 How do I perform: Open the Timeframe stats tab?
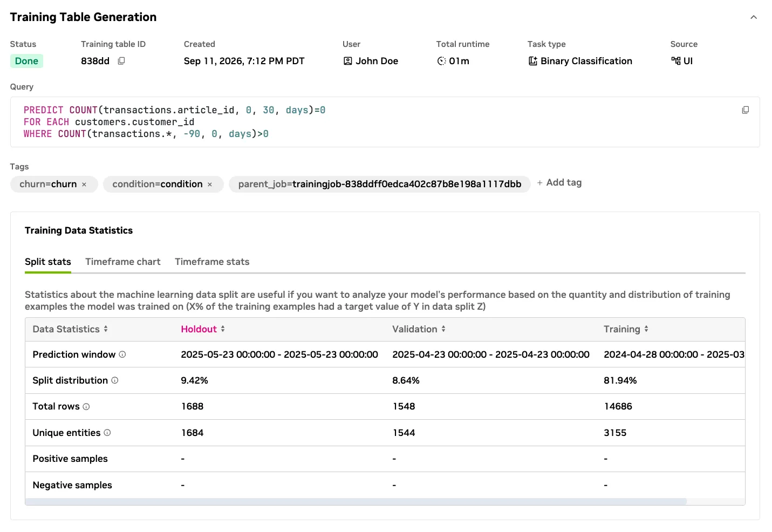coord(212,262)
